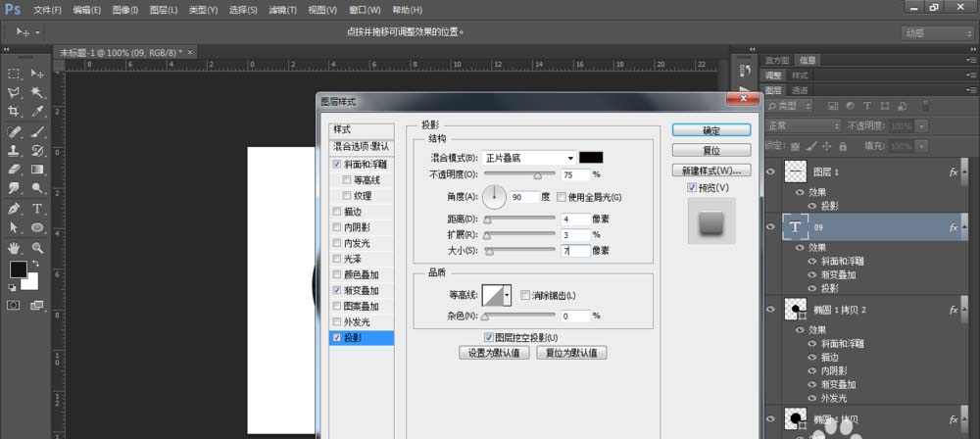Open the 等高线 contour picker dropdown
Image resolution: width=980 pixels, height=439 pixels.
507,295
